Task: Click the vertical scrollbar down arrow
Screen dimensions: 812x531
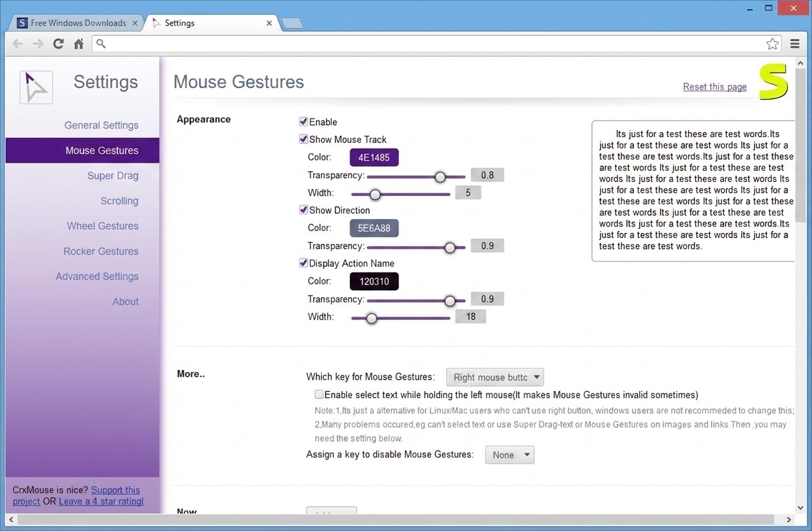Action: coord(801,507)
